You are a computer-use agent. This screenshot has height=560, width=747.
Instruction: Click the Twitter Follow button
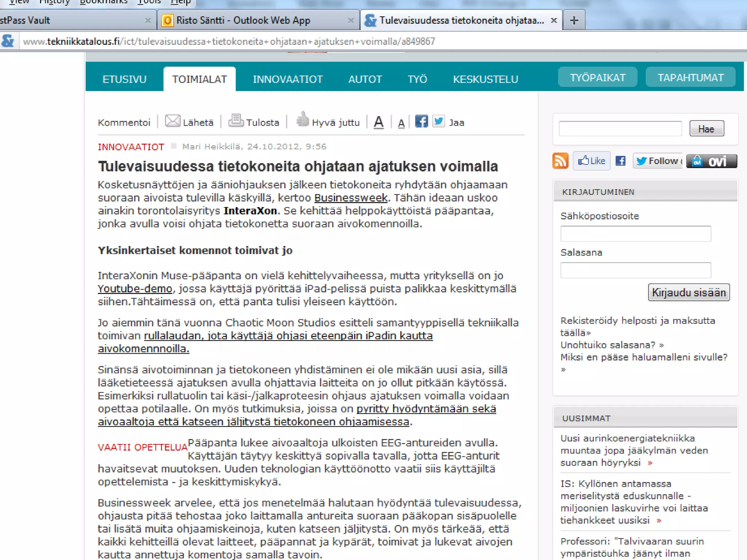click(x=657, y=161)
